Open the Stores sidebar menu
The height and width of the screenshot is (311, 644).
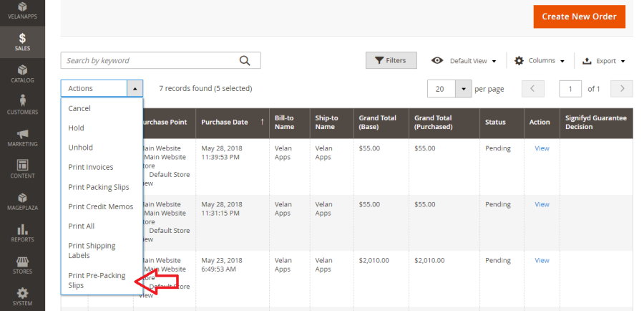coord(22,265)
